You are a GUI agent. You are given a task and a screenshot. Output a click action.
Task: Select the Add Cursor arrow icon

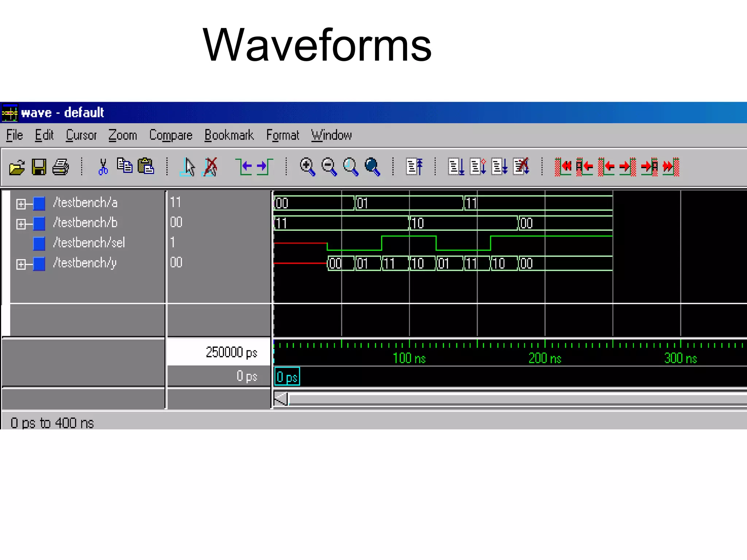(x=188, y=167)
